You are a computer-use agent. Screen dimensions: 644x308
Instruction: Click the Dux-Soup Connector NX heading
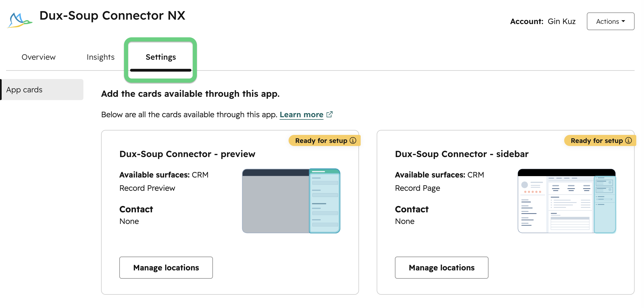pos(112,15)
